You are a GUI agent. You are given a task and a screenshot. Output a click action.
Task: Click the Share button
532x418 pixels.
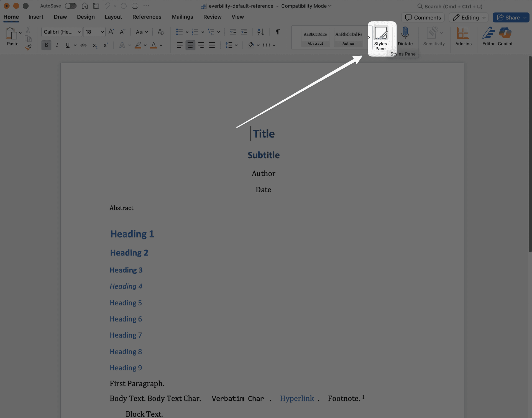point(511,17)
